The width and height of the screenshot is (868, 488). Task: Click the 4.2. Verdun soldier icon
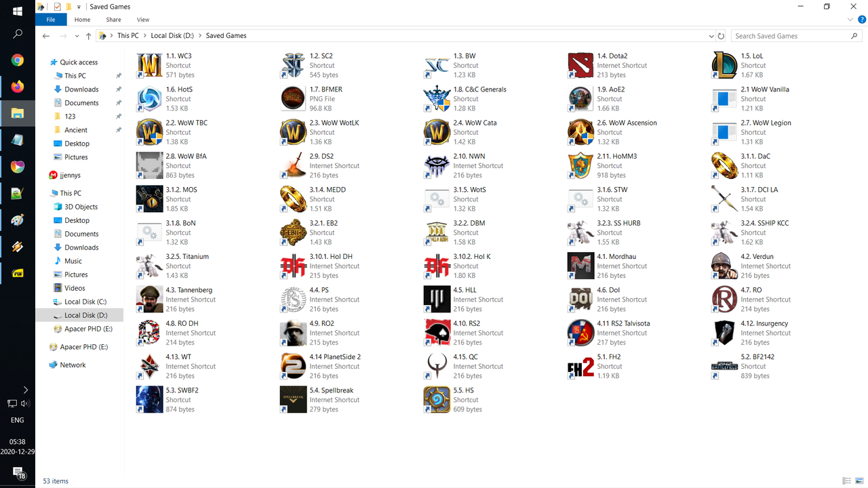(724, 266)
